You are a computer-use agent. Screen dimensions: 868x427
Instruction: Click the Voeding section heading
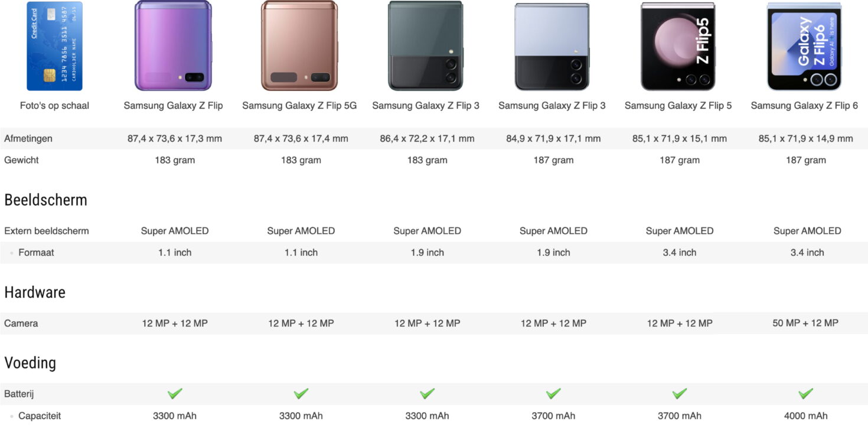[x=30, y=362]
